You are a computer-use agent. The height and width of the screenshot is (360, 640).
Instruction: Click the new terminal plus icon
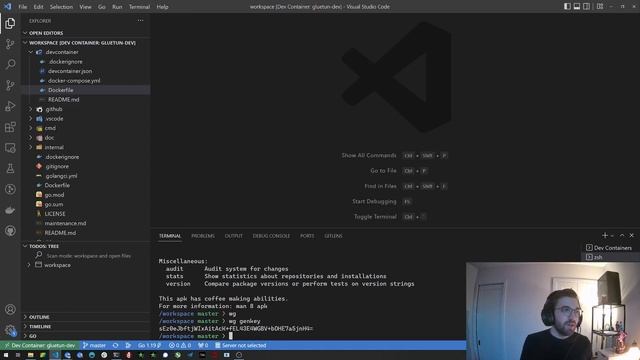[x=604, y=236]
